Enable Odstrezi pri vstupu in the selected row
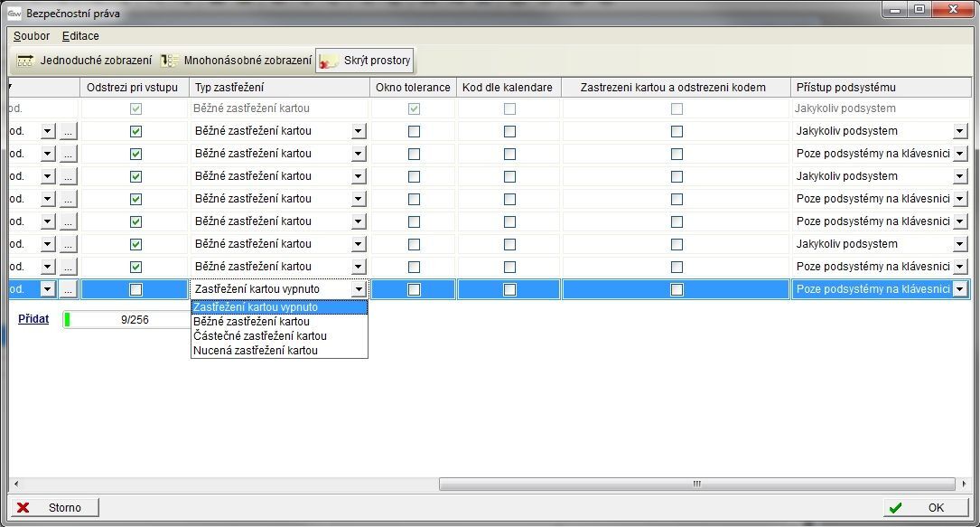Image resolution: width=980 pixels, height=527 pixels. pos(135,289)
